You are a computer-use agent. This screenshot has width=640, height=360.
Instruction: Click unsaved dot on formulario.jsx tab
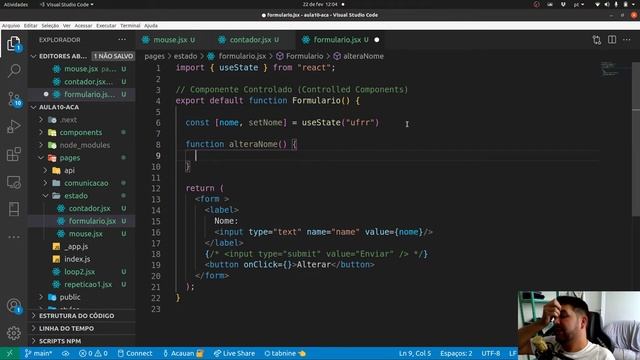click(x=377, y=40)
